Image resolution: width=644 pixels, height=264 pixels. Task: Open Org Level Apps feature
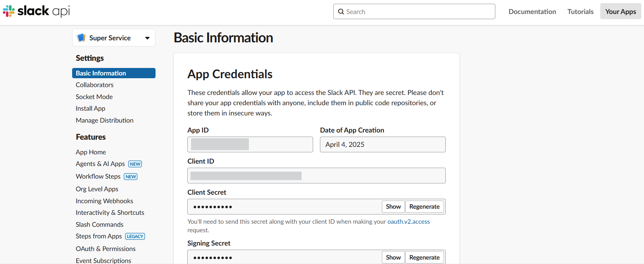pos(97,189)
